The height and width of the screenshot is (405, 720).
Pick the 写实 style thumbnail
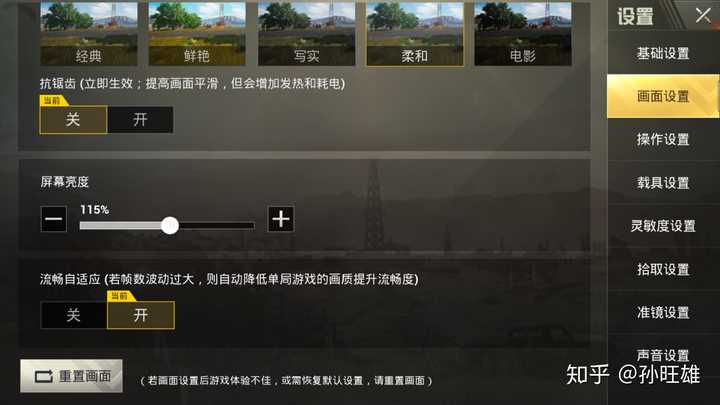point(306,34)
